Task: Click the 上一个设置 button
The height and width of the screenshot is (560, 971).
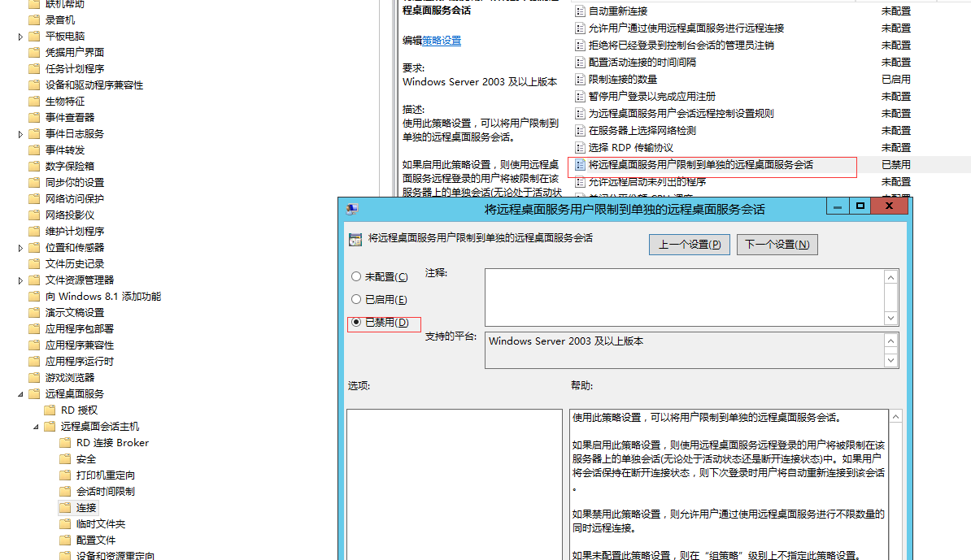Action: 690,245
